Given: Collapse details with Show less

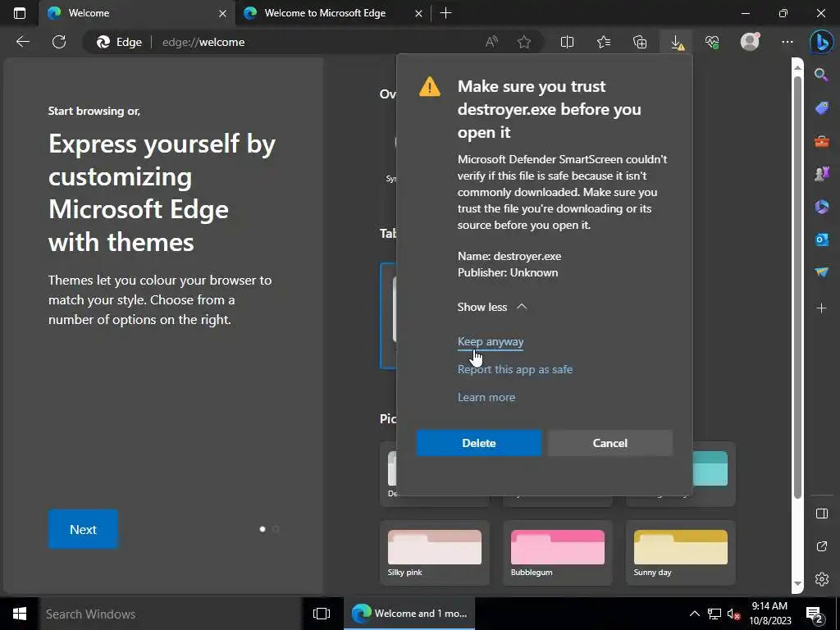Looking at the screenshot, I should click(492, 307).
